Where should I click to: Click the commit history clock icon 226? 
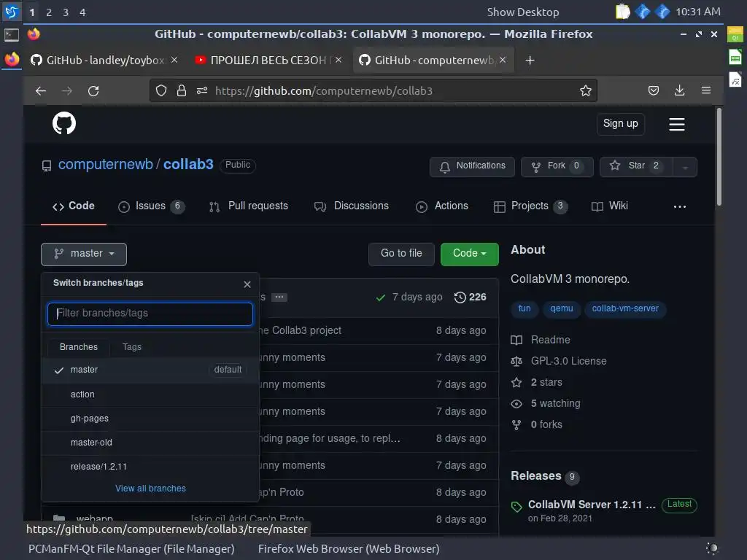pos(471,297)
